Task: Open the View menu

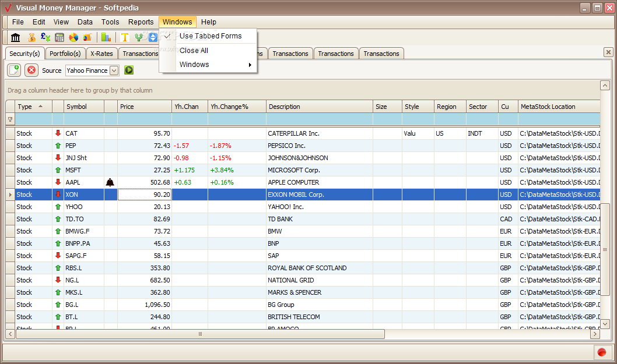Action: coord(61,22)
